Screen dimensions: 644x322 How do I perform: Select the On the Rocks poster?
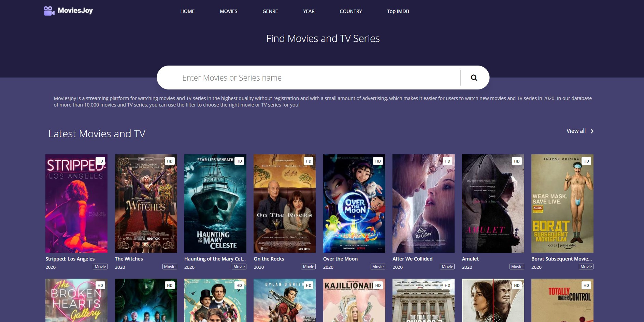click(285, 204)
